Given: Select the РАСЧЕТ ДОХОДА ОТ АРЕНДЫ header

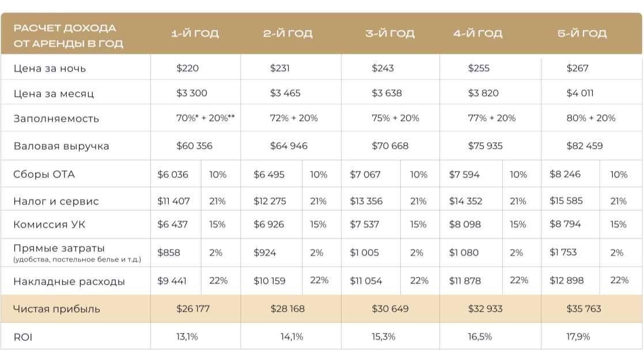Looking at the screenshot, I should pyautogui.click(x=68, y=36).
